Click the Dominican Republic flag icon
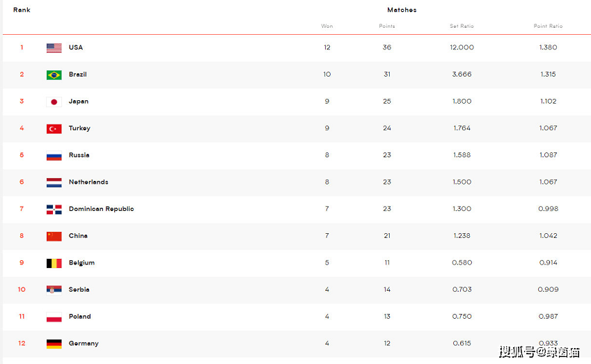The width and height of the screenshot is (591, 364). pos(54,209)
